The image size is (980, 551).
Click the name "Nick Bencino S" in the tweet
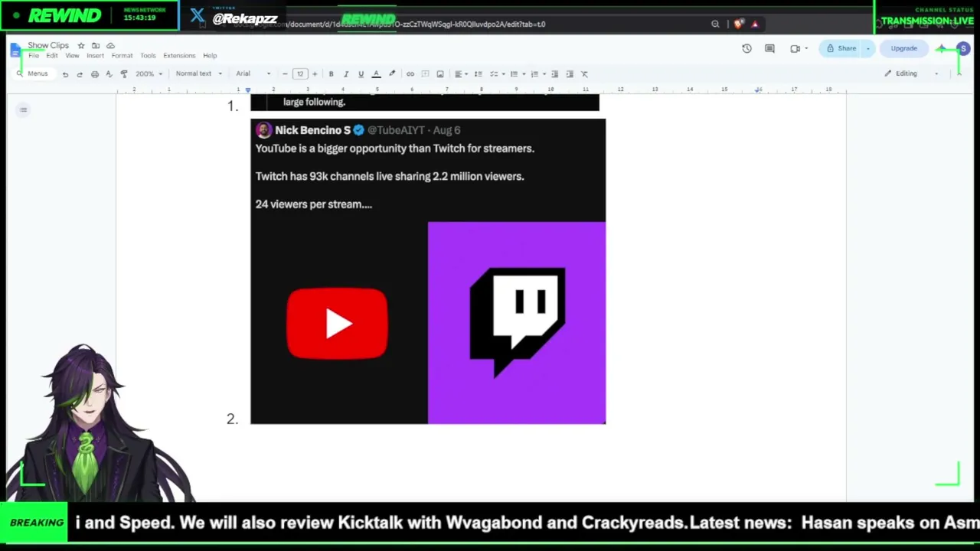[x=312, y=130]
